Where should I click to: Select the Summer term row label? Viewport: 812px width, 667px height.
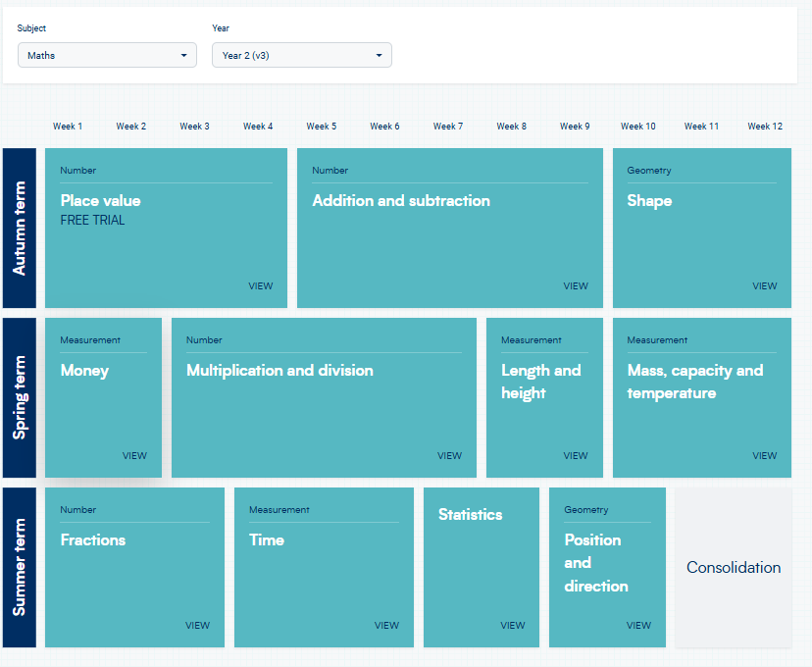[20, 568]
